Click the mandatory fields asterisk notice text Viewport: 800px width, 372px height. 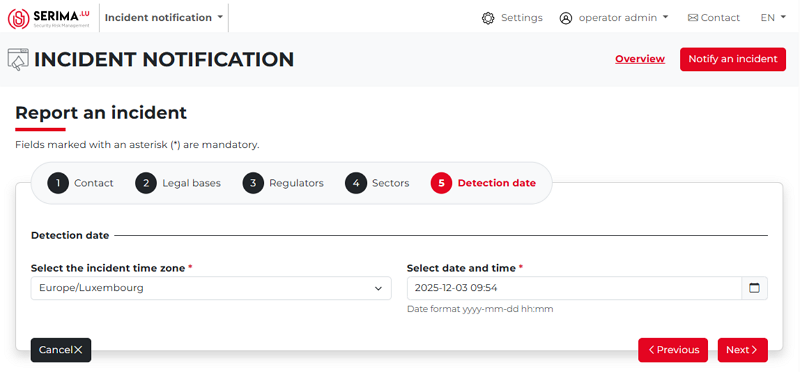tap(137, 145)
